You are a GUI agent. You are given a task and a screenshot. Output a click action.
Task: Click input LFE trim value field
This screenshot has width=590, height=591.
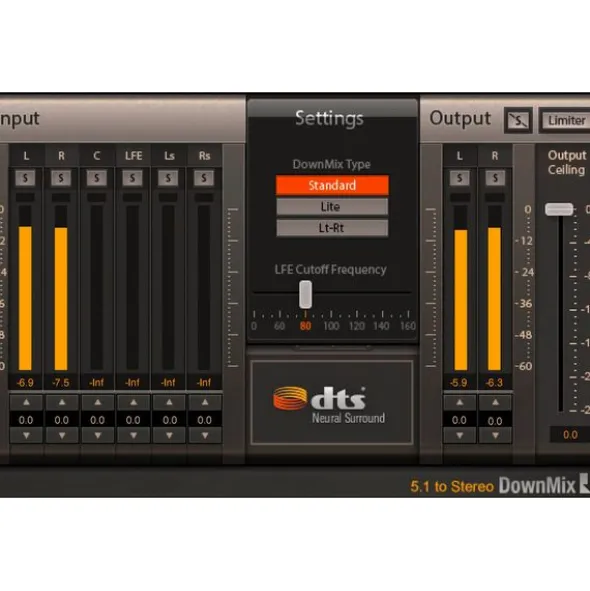(133, 420)
